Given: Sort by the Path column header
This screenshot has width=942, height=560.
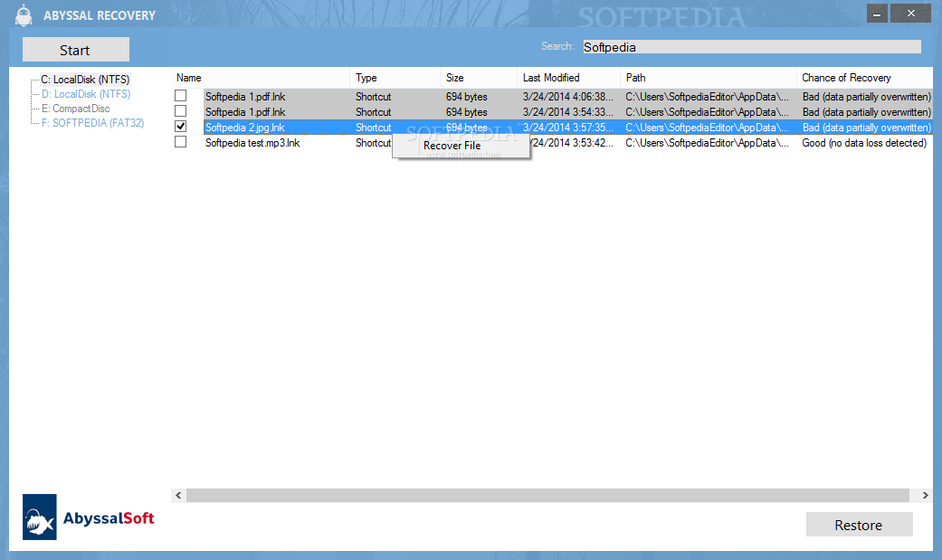Looking at the screenshot, I should pyautogui.click(x=709, y=78).
